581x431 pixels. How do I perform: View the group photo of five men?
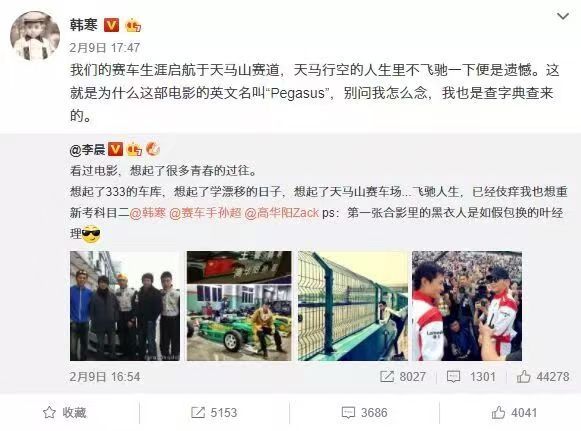click(x=125, y=306)
